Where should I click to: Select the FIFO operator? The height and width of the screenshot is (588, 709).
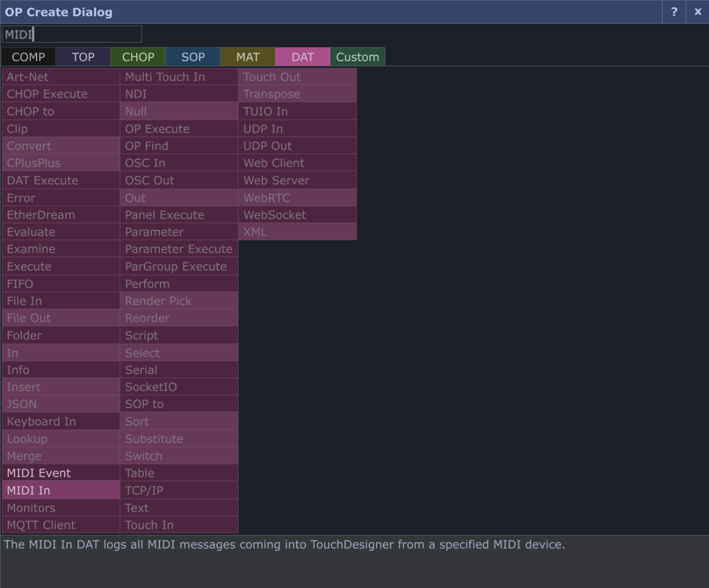[61, 284]
